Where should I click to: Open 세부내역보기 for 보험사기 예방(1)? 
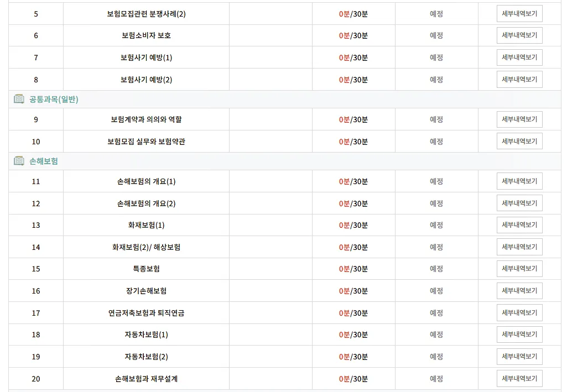pos(519,57)
